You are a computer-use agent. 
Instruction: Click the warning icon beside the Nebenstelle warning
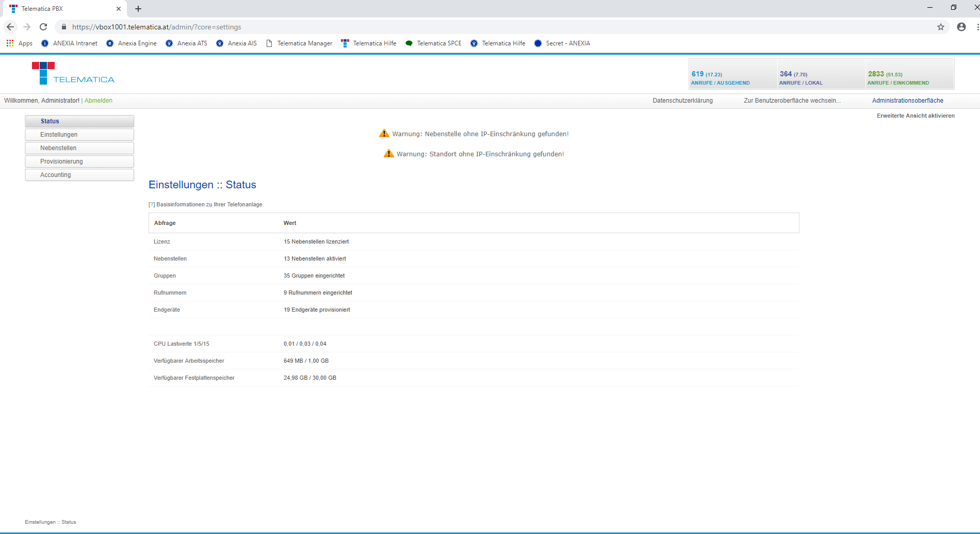click(x=384, y=134)
